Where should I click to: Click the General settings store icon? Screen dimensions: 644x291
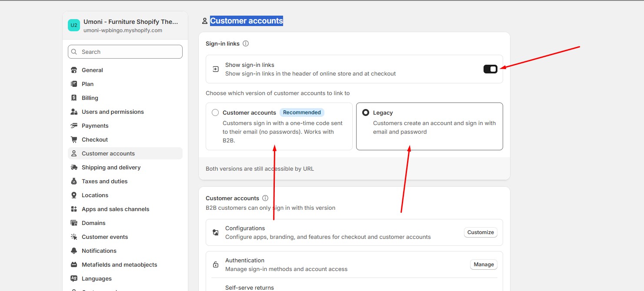coord(74,70)
